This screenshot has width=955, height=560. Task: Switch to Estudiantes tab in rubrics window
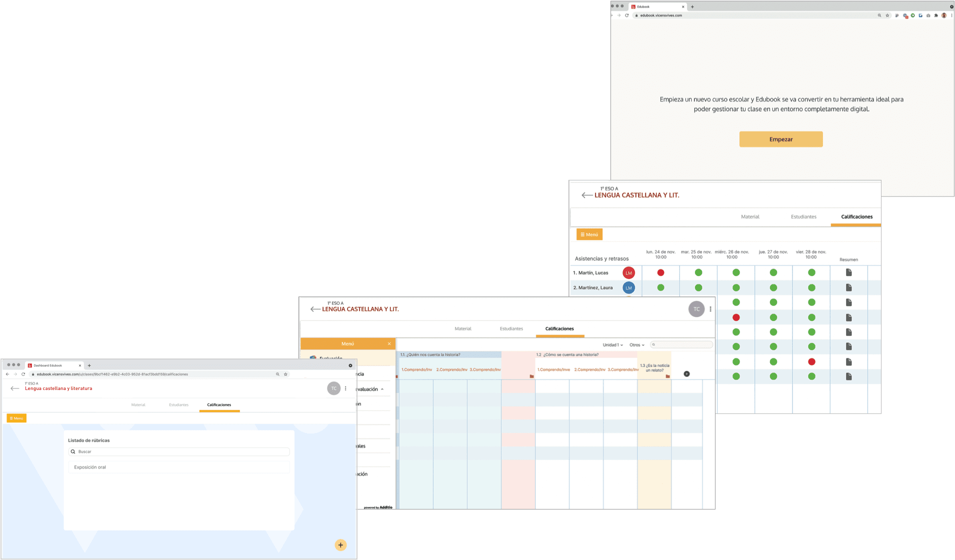coord(178,405)
